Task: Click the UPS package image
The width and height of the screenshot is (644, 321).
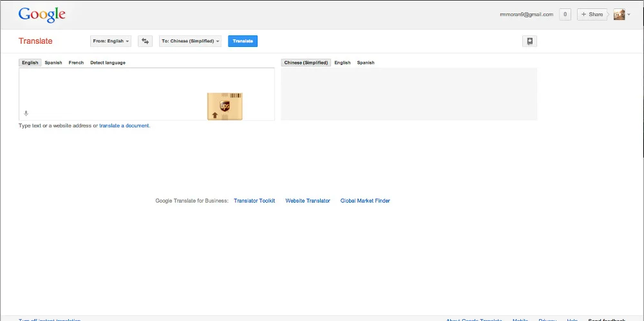Action: coord(225,106)
